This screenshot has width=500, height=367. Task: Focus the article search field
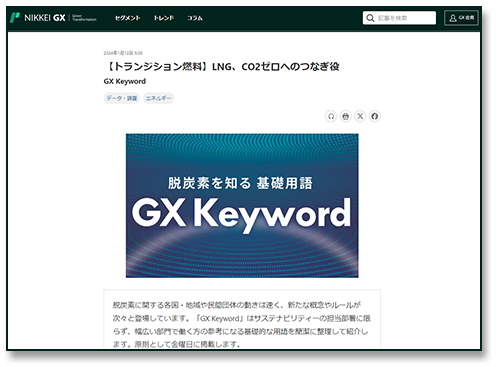(x=399, y=18)
